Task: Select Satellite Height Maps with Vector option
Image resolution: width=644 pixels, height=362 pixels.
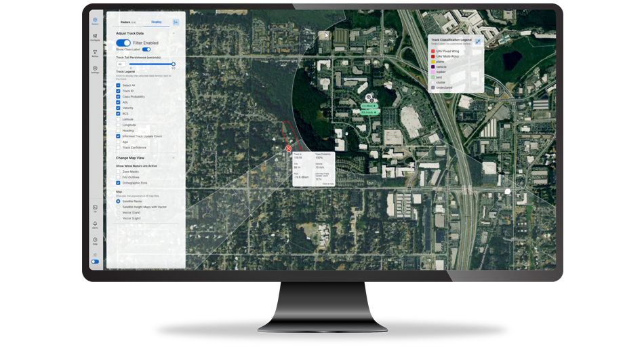Action: click(x=118, y=207)
